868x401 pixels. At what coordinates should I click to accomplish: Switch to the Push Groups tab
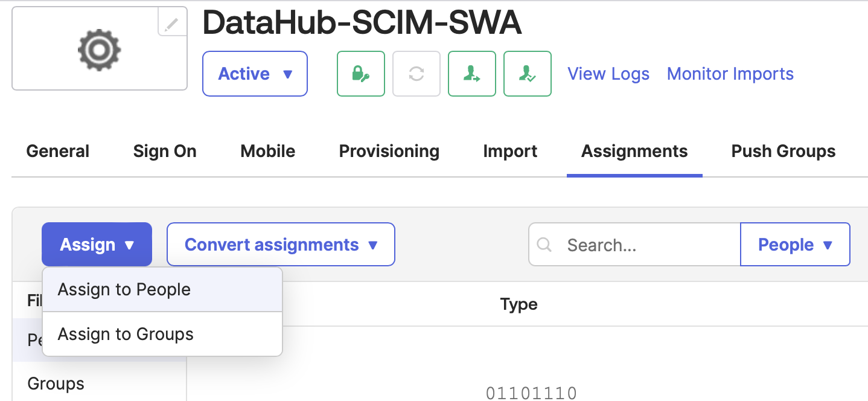pyautogui.click(x=783, y=151)
